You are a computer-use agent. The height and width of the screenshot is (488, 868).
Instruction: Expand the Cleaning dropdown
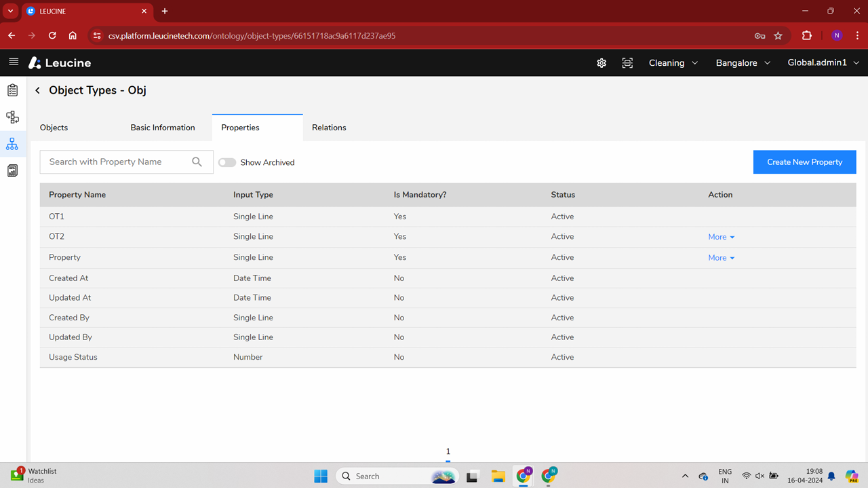[673, 62]
